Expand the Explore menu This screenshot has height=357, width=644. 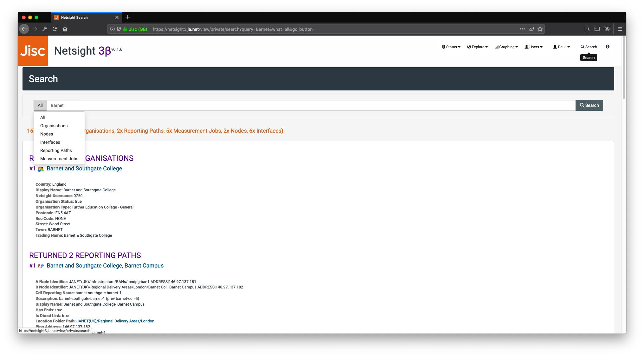click(x=477, y=47)
